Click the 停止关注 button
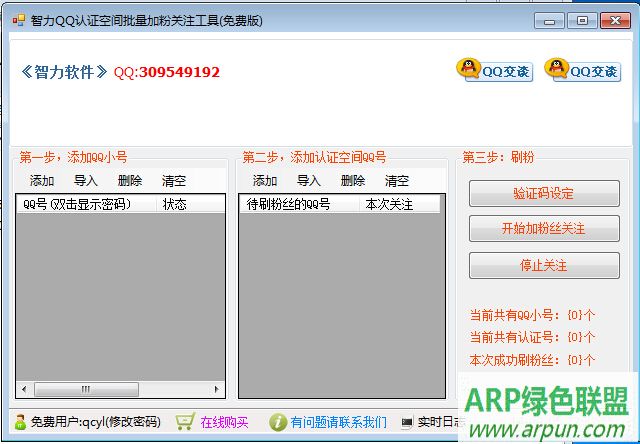The image size is (640, 444). pyautogui.click(x=544, y=266)
